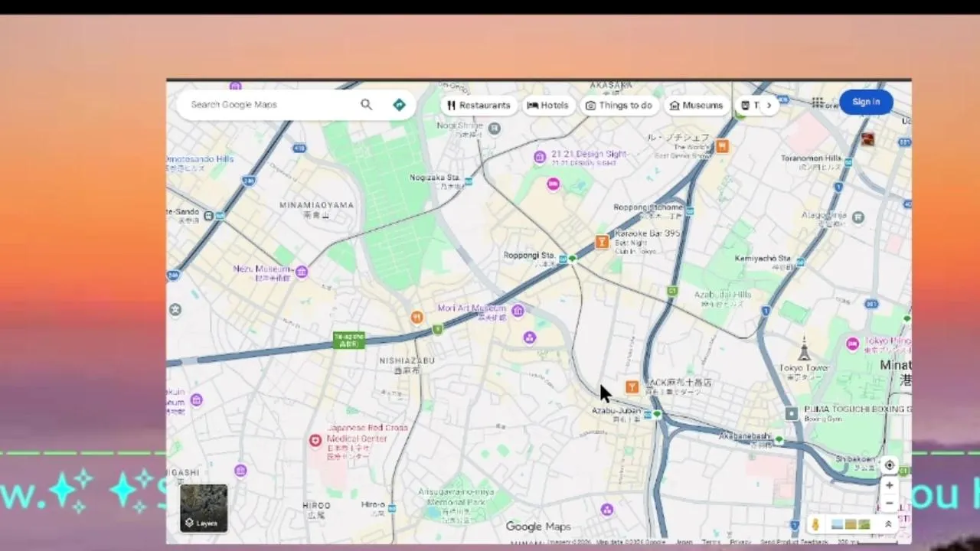
Task: Select the Tokyo Tower landmark icon
Action: tap(804, 349)
